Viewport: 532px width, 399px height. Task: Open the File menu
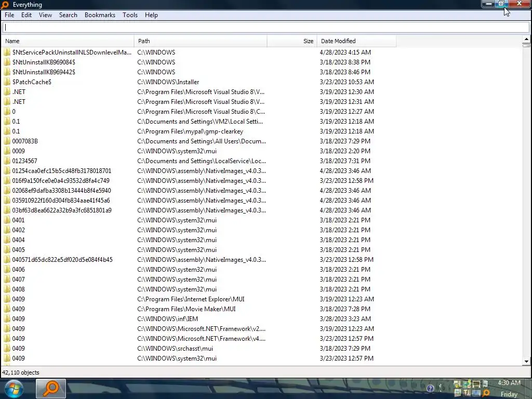pyautogui.click(x=9, y=15)
